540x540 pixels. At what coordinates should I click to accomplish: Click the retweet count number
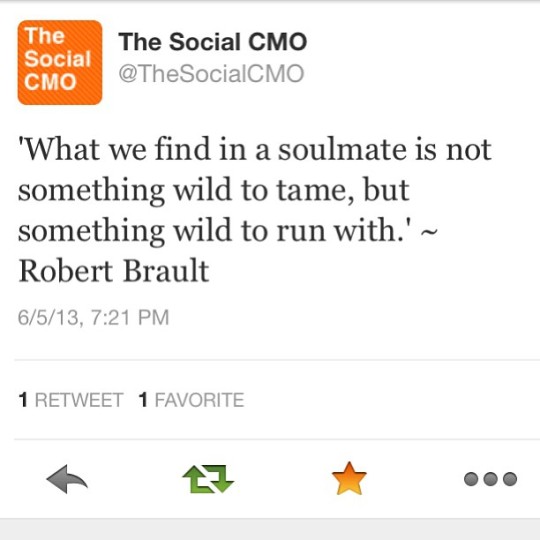click(x=23, y=400)
